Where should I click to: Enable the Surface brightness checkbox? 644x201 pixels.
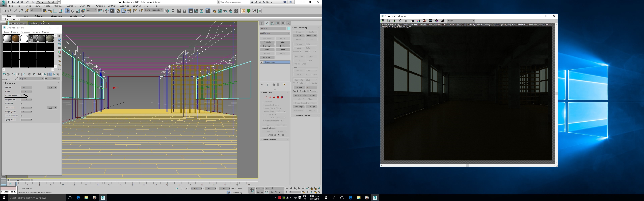click(21, 96)
